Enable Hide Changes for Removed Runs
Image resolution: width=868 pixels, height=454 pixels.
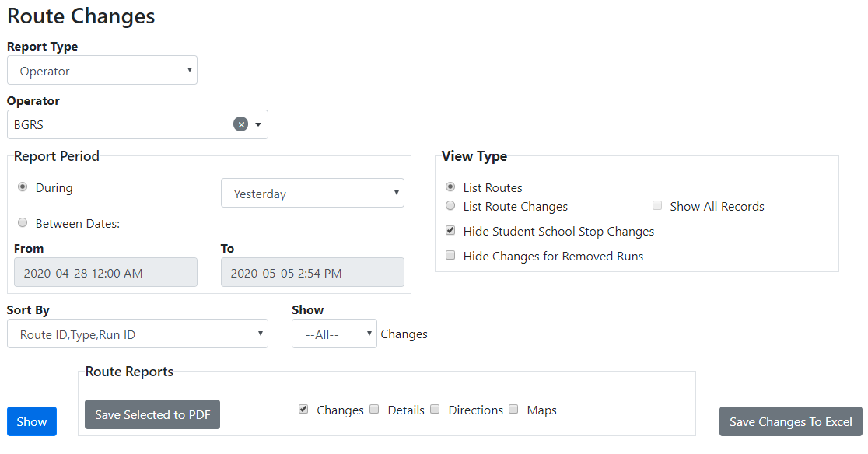pos(450,255)
